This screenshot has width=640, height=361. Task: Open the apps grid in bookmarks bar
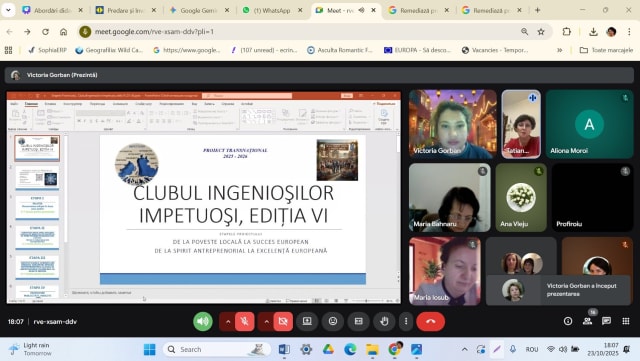(x=8, y=50)
